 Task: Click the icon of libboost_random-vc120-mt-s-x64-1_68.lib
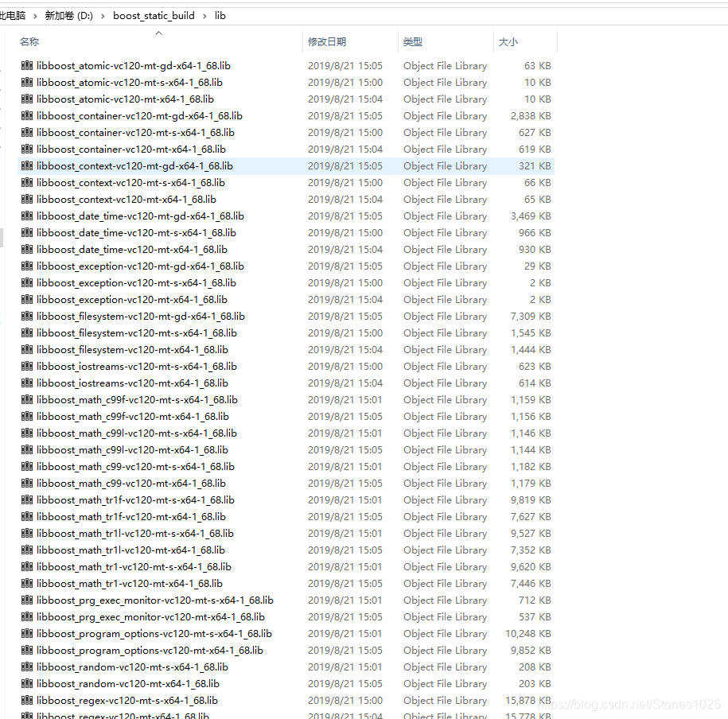click(27, 667)
